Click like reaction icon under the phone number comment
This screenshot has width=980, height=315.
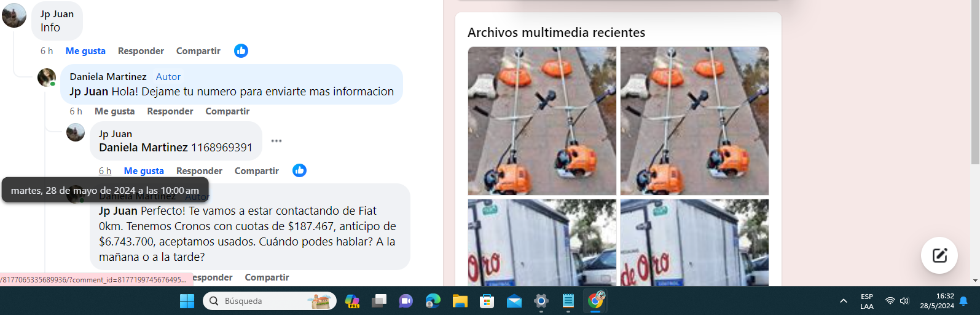coord(299,170)
